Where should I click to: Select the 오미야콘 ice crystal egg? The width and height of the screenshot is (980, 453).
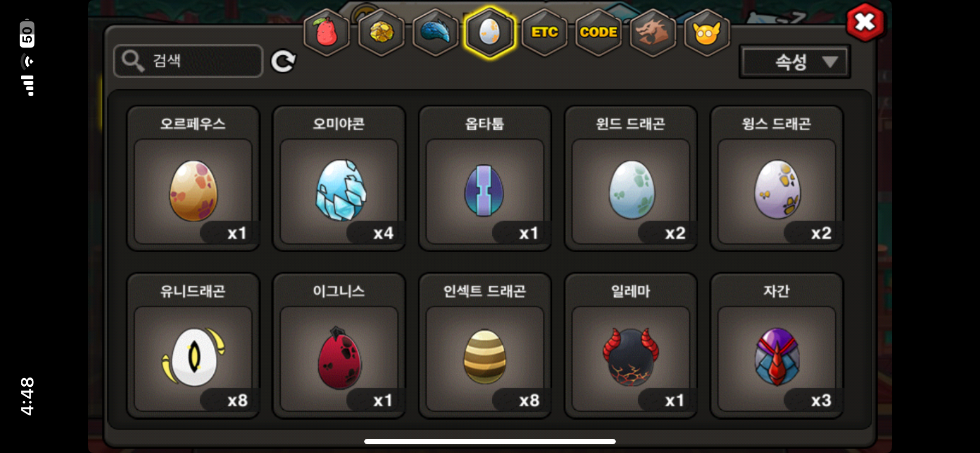339,178
